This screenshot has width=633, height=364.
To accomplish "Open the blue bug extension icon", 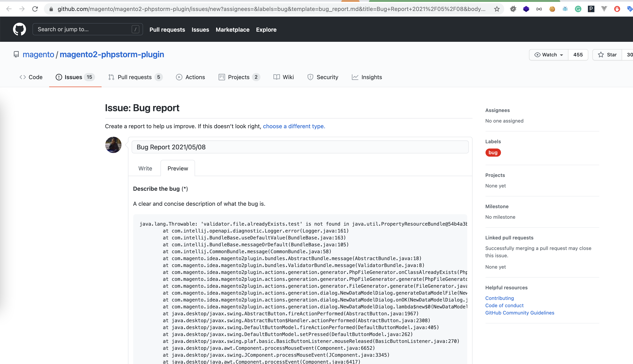I will pyautogui.click(x=565, y=9).
